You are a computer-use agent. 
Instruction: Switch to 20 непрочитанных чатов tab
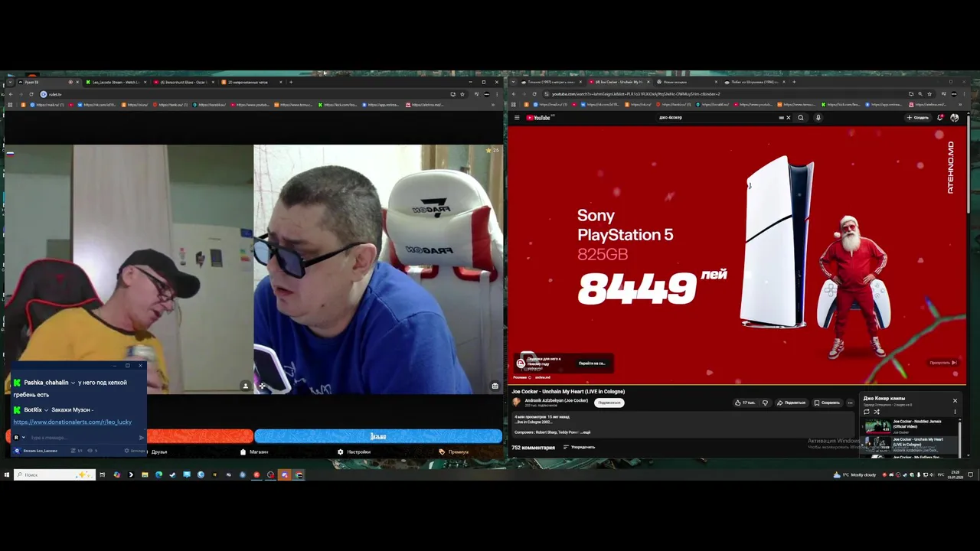click(251, 82)
